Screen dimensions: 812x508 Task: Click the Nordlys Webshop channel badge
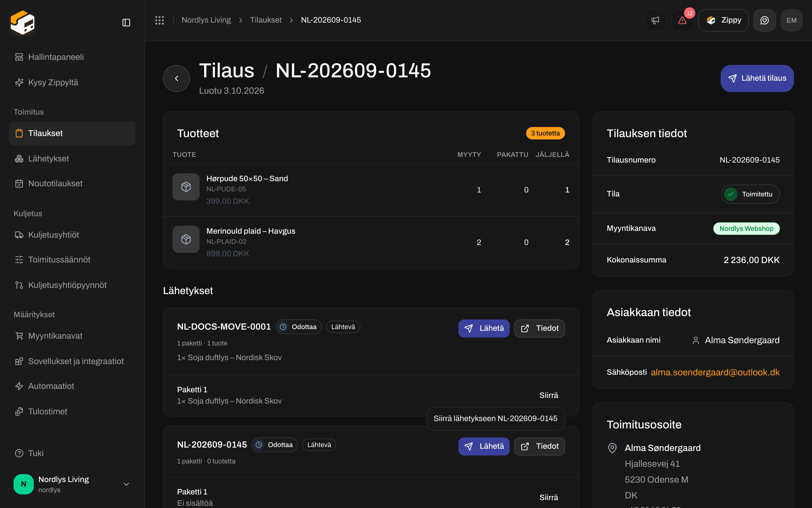(x=746, y=229)
